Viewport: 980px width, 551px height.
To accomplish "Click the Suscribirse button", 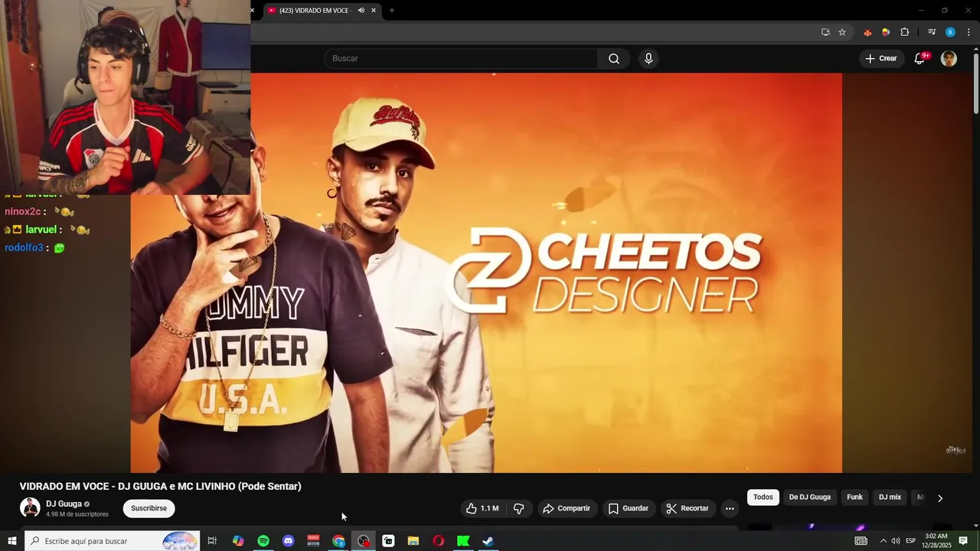I will [x=149, y=508].
